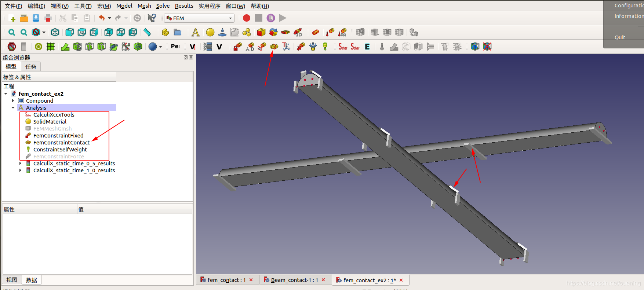Screen dimensions: 644x290
Task: Select FemConstraintContact in the tree
Action: [x=61, y=142]
